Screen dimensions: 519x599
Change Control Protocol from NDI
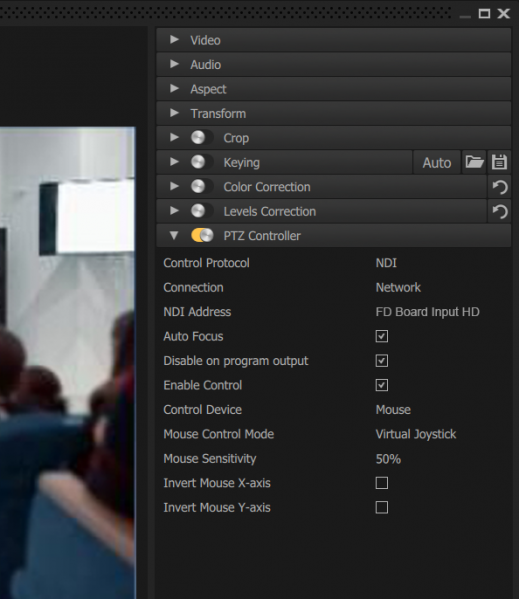386,263
